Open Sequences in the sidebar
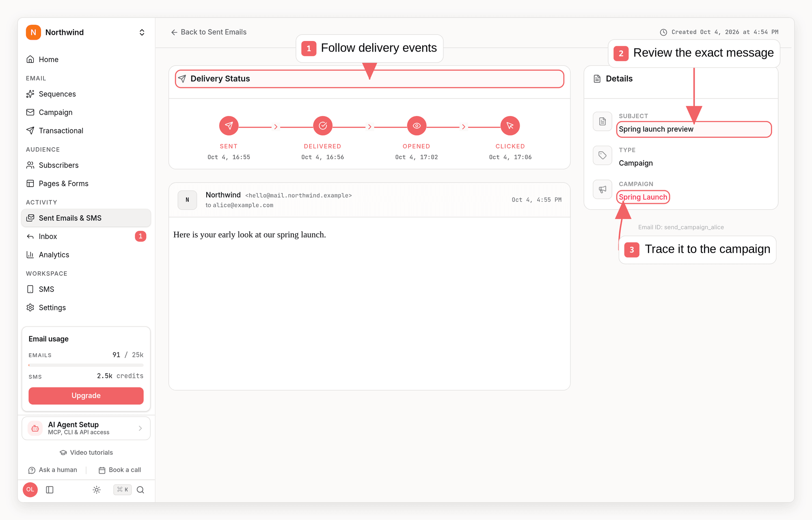Screen dimensions: 812x520 tap(86, 94)
